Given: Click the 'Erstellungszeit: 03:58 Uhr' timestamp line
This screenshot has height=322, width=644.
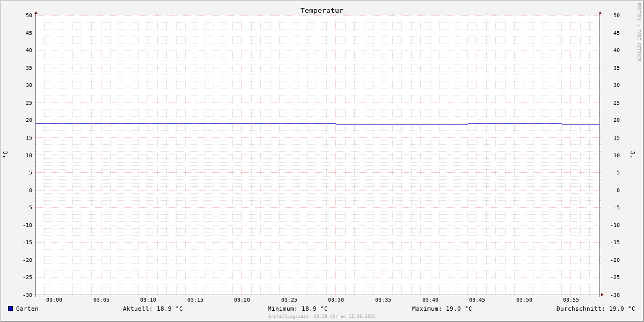Looking at the screenshot, I should pos(322,316).
